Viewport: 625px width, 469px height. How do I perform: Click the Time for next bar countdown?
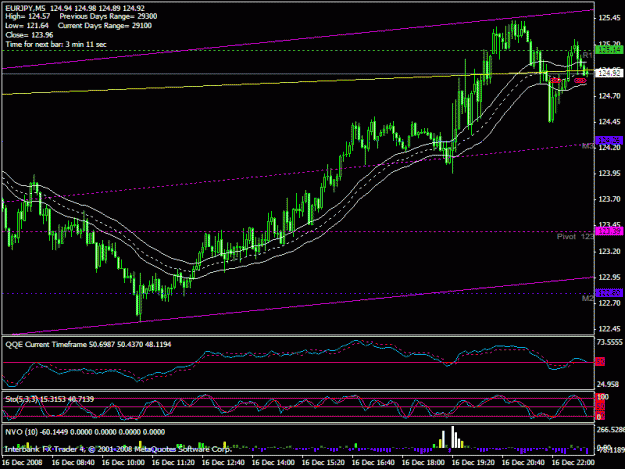(x=56, y=44)
